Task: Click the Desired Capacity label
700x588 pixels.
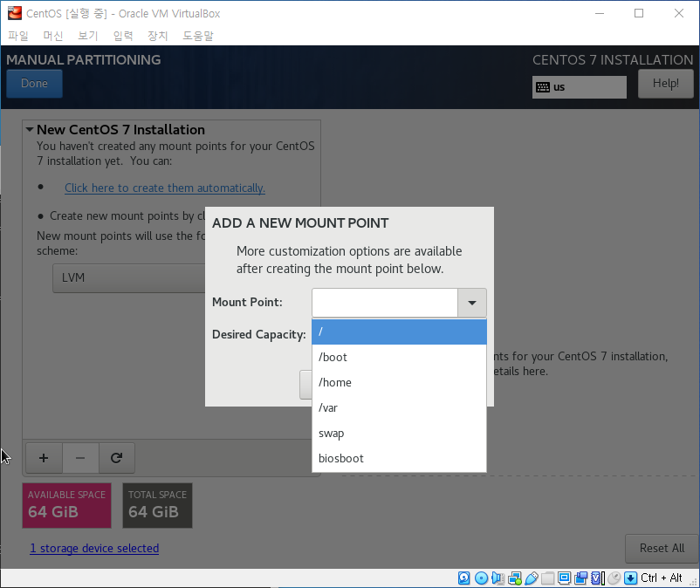Action: (x=259, y=335)
